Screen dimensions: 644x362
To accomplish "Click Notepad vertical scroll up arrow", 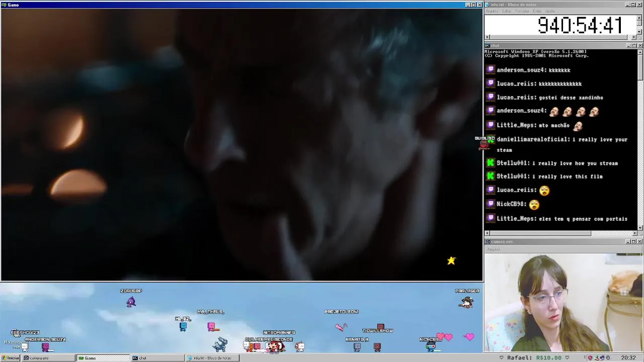I will click(640, 18).
